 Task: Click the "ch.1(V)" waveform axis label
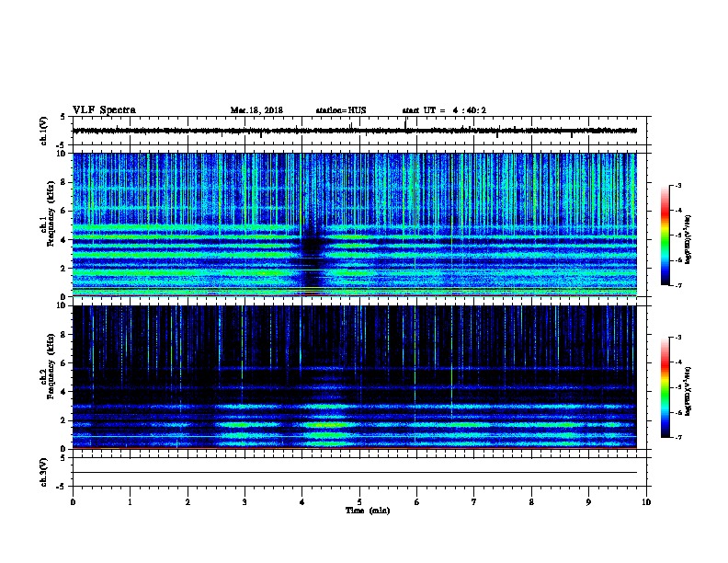pyautogui.click(x=44, y=131)
